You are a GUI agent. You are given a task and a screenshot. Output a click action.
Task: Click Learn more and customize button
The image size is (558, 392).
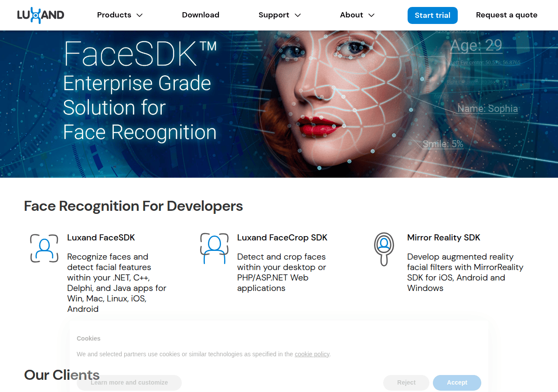click(x=129, y=382)
